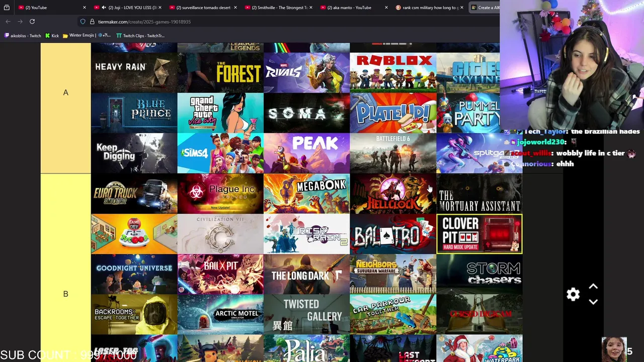Viewport: 644px width, 362px height.
Task: Show site security padlock info
Action: [92, 22]
